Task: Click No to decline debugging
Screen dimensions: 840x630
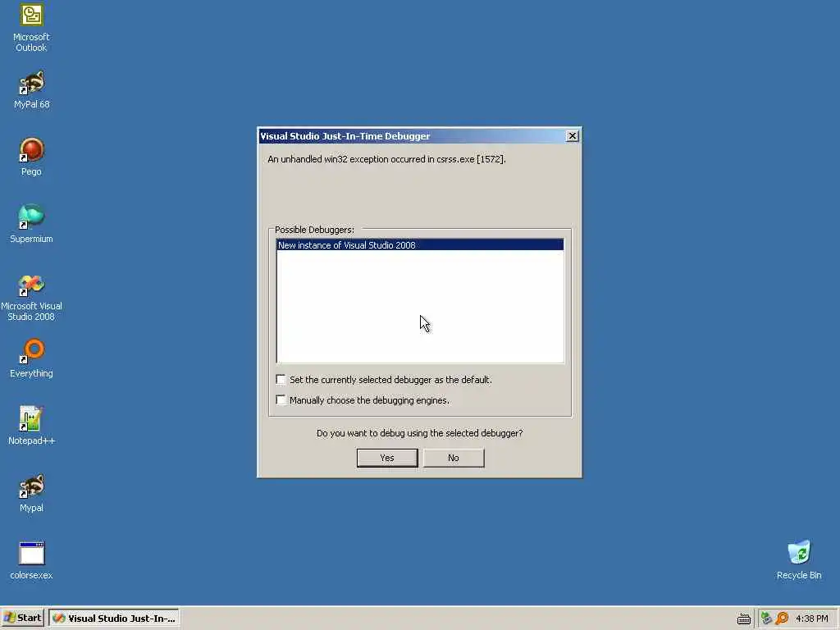Action: [x=453, y=458]
